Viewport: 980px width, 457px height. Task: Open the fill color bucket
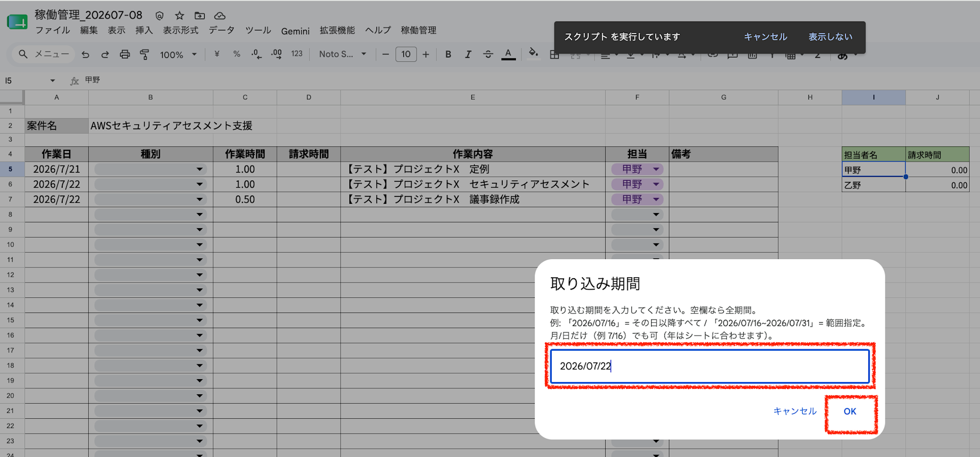coord(534,53)
